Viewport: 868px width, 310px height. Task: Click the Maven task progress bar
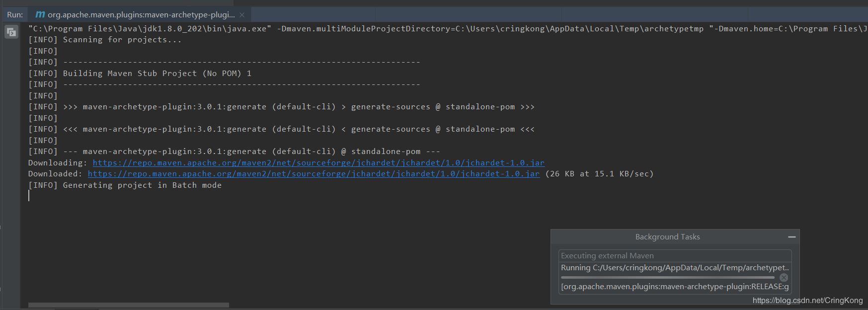coord(667,277)
